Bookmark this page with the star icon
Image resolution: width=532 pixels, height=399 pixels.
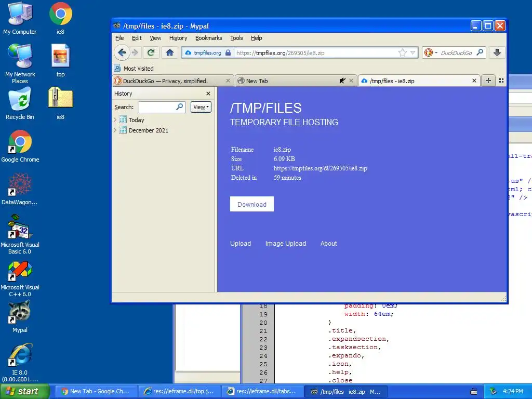pyautogui.click(x=403, y=52)
